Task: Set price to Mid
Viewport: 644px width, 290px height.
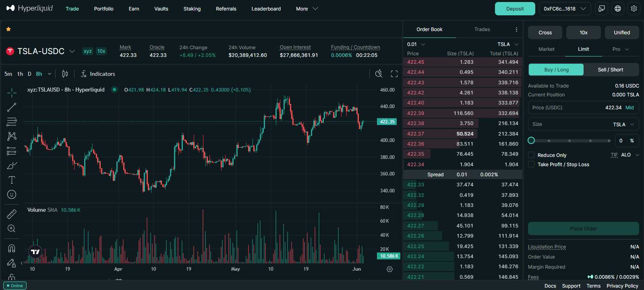Action: (x=630, y=108)
